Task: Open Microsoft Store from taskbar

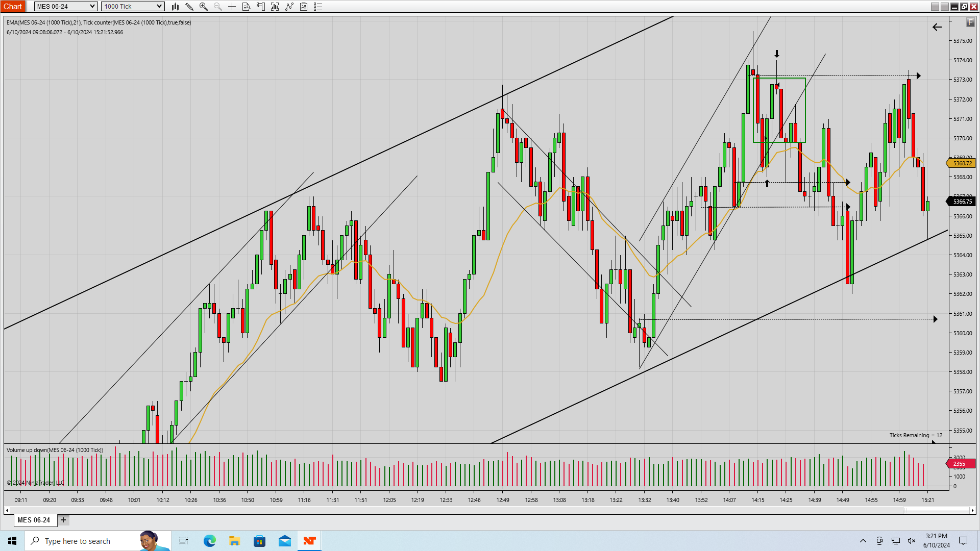Action: pyautogui.click(x=259, y=541)
